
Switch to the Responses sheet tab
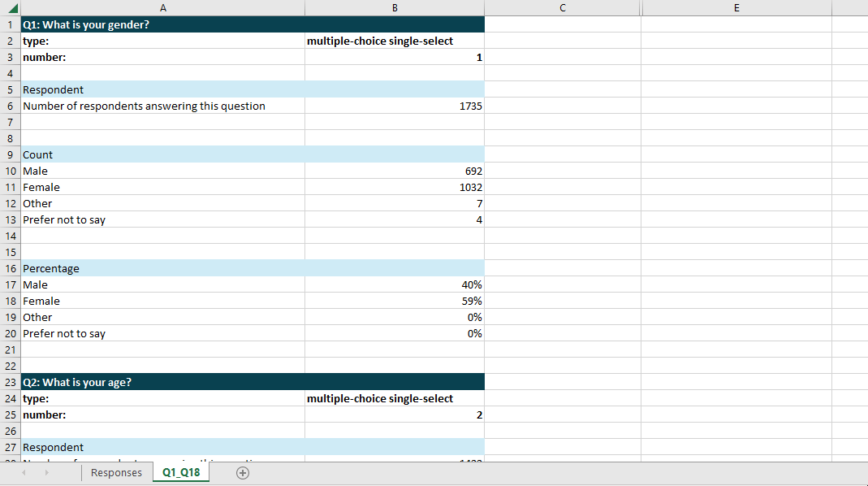(x=116, y=472)
